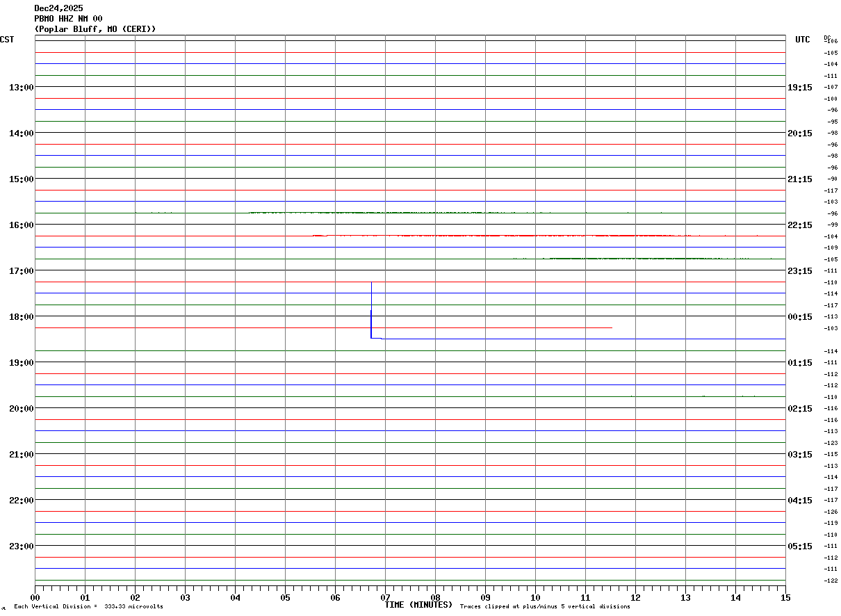Click minute 15 on the bottom time axis
Image resolution: width=841 pixels, height=616 pixels.
click(785, 597)
